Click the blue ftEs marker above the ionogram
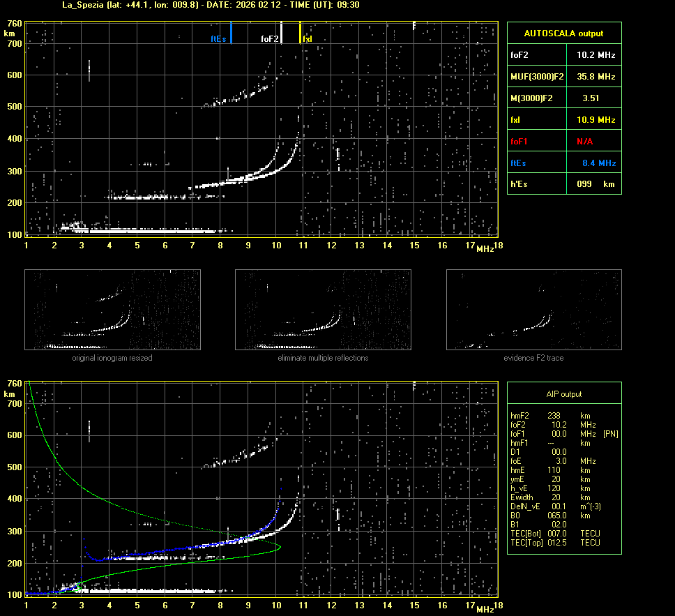The height and width of the screenshot is (616, 675). coord(231,33)
